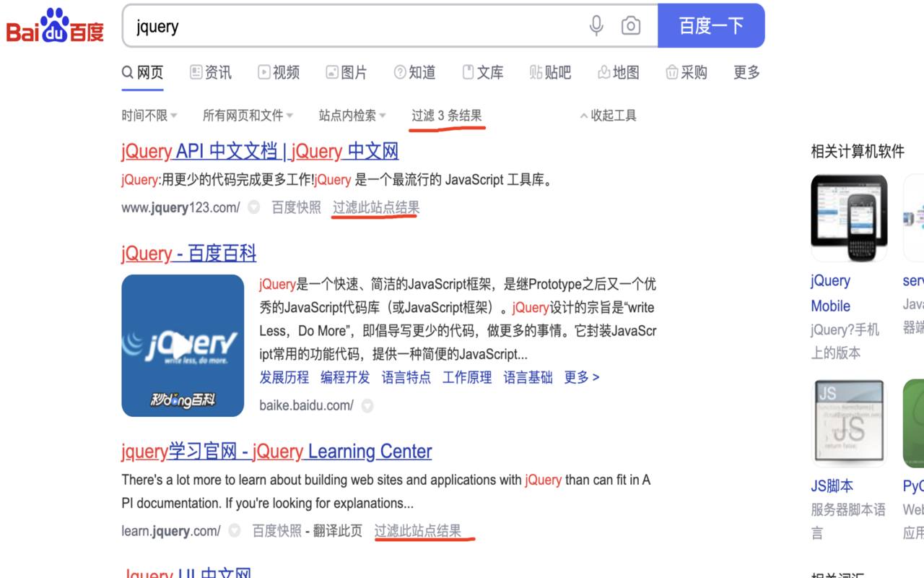Expand 站点内检索 dropdown
924x578 pixels.
point(352,116)
